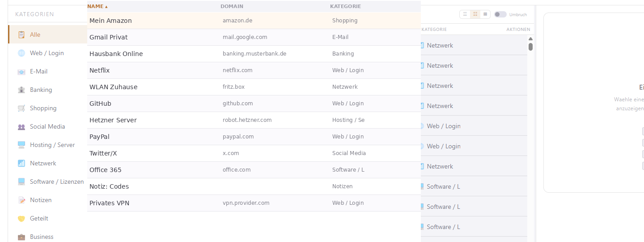644x242 pixels.
Task: Select the Banking category icon
Action: click(x=21, y=90)
